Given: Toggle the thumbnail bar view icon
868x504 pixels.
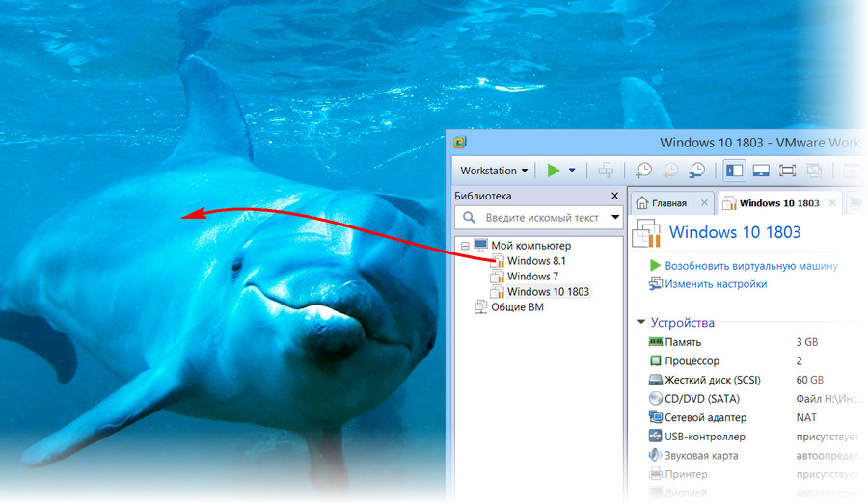Looking at the screenshot, I should pyautogui.click(x=761, y=171).
